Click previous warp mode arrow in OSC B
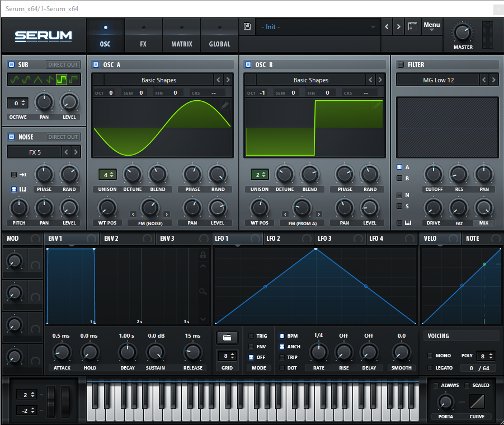Viewport: 504px width, 425px height. 285,214
